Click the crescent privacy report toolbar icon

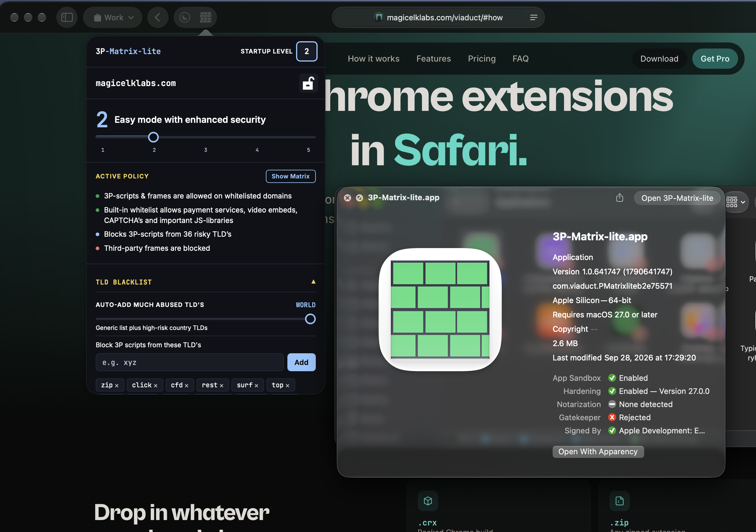point(185,17)
